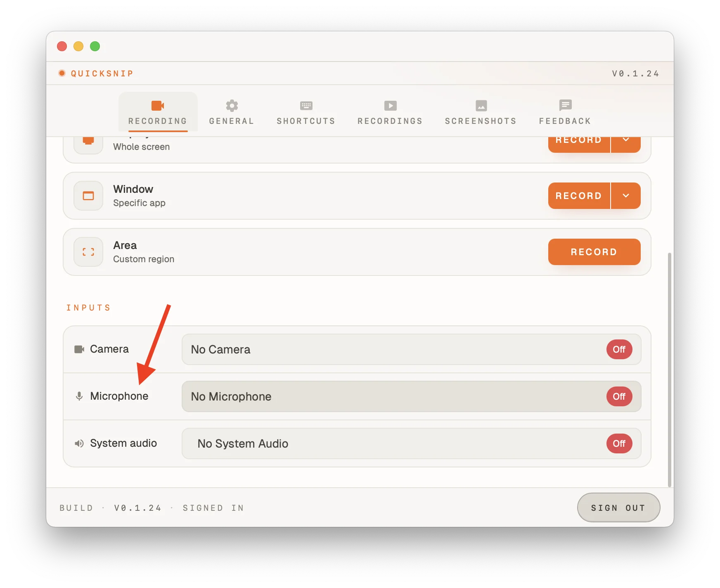This screenshot has width=720, height=588.
Task: Open the Recordings tab
Action: (390, 112)
